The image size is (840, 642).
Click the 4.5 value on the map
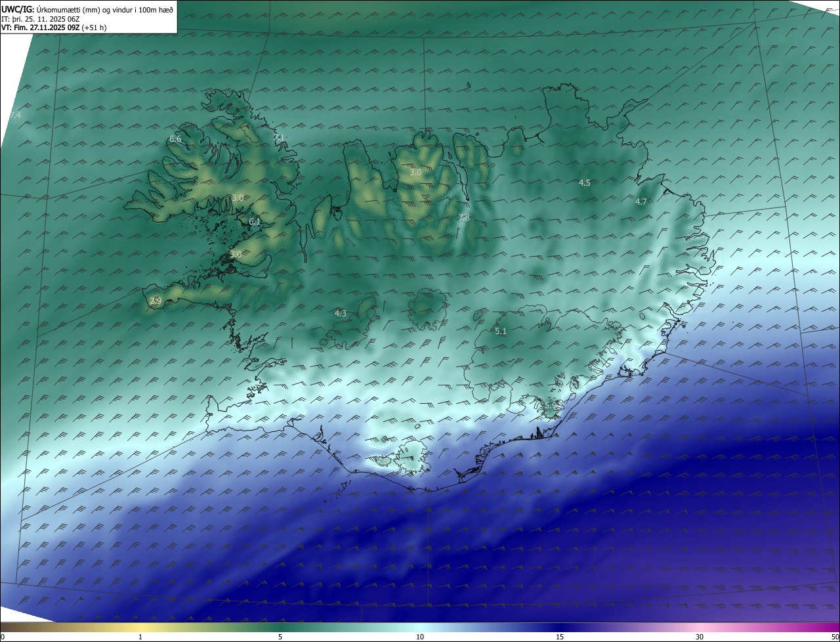click(585, 183)
